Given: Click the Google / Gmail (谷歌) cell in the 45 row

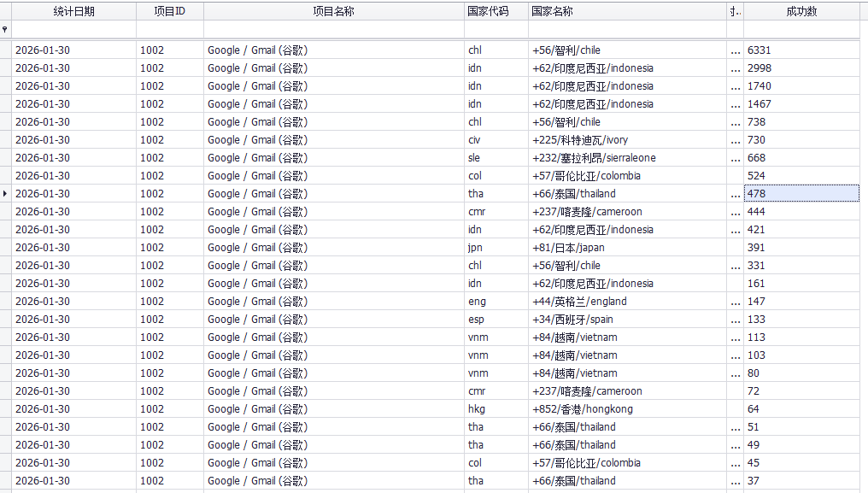Looking at the screenshot, I should [334, 463].
